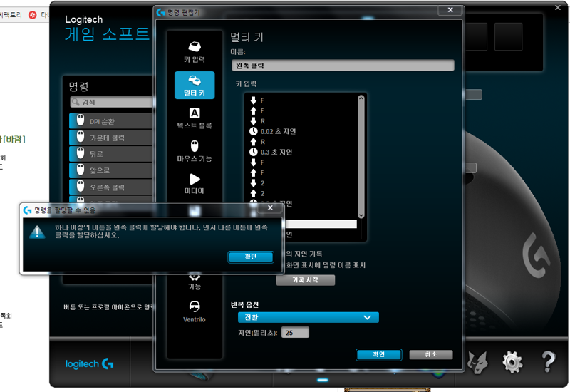
Task: Select clock icon of 0.3 초 지연 row
Action: tap(254, 152)
